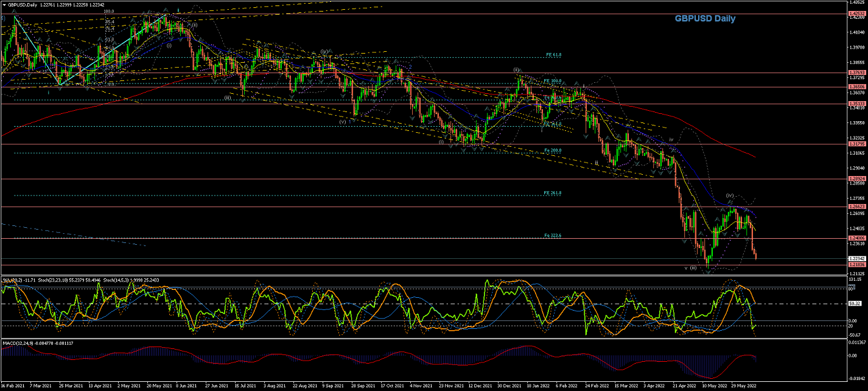Click the 29 May 2022 date label
The height and width of the screenshot is (391, 868).
pyautogui.click(x=745, y=386)
